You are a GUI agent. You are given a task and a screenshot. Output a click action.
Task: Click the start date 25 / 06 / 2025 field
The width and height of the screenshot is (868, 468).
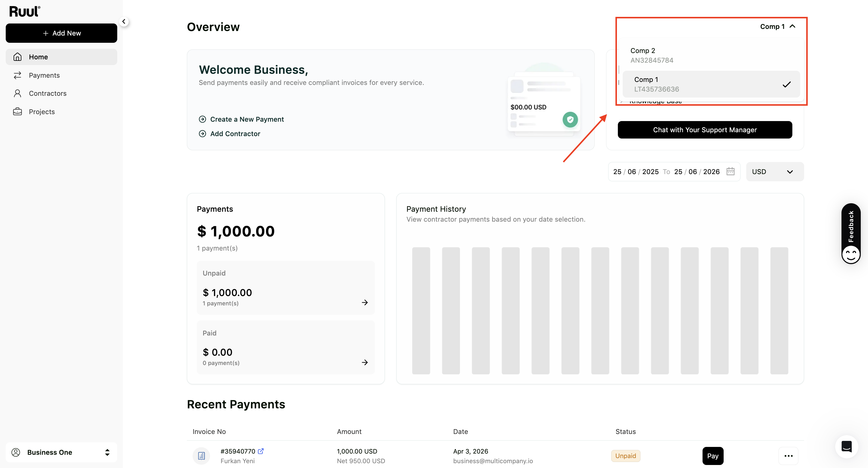pos(636,171)
